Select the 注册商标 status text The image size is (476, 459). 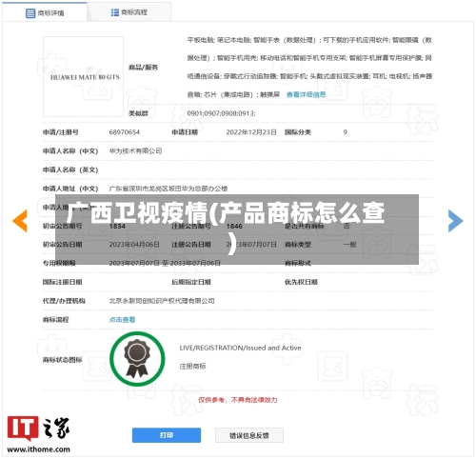[x=192, y=366]
